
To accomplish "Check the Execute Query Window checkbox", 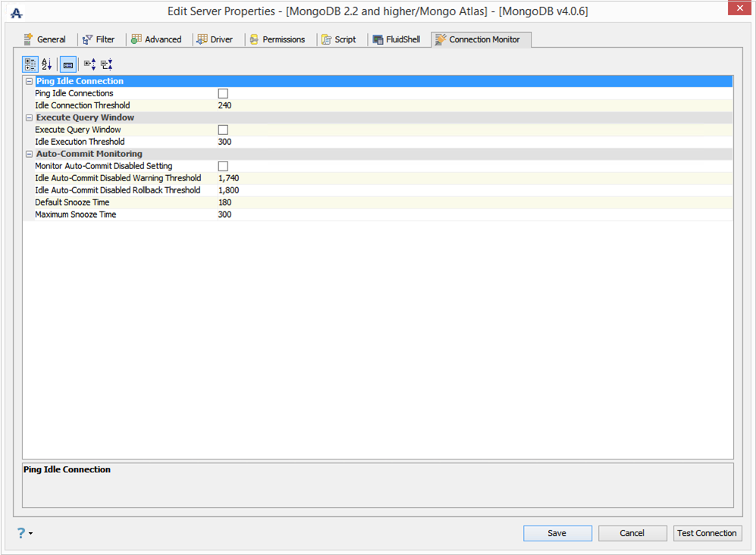I will tap(223, 130).
